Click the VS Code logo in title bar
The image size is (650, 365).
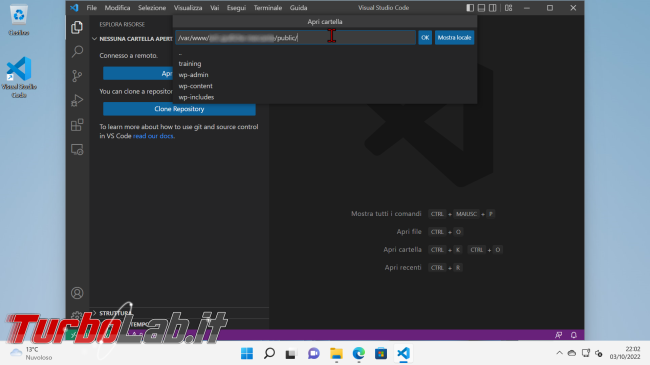pyautogui.click(x=74, y=7)
